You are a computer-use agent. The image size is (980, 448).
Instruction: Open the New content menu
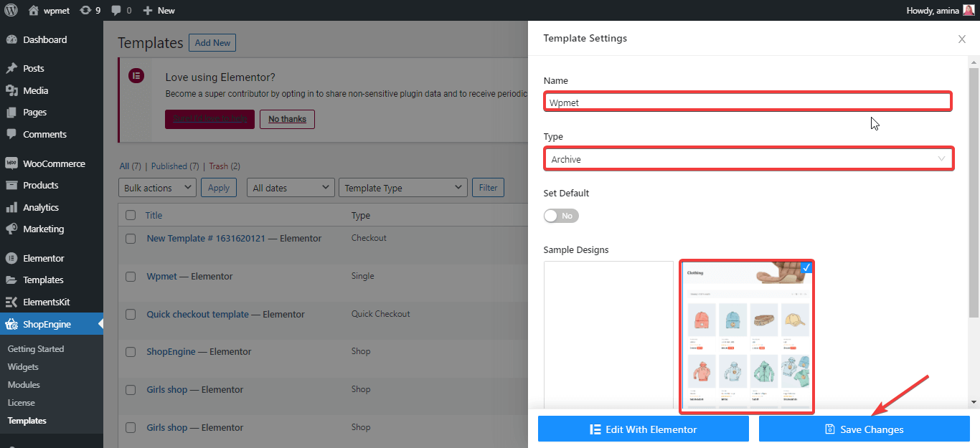coord(159,10)
